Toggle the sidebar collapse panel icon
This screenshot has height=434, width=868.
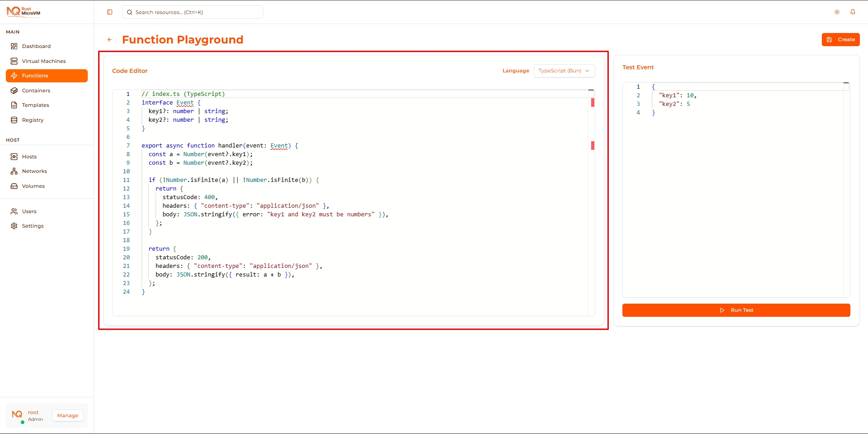point(109,12)
